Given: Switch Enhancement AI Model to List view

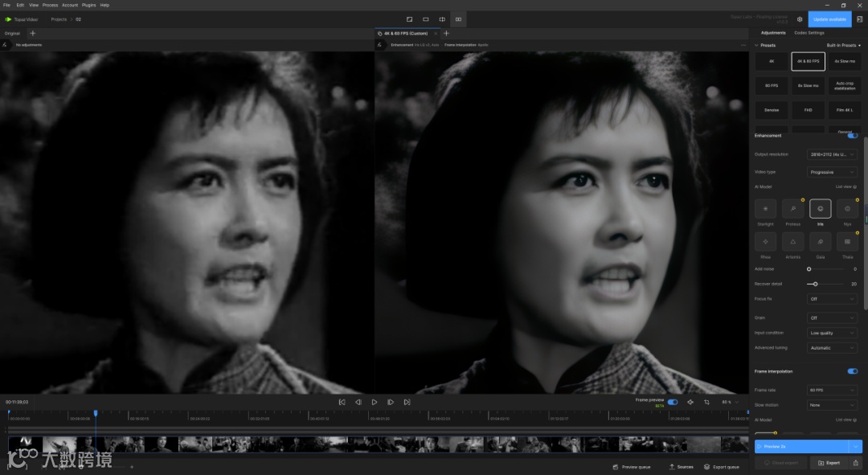Looking at the screenshot, I should (x=845, y=186).
